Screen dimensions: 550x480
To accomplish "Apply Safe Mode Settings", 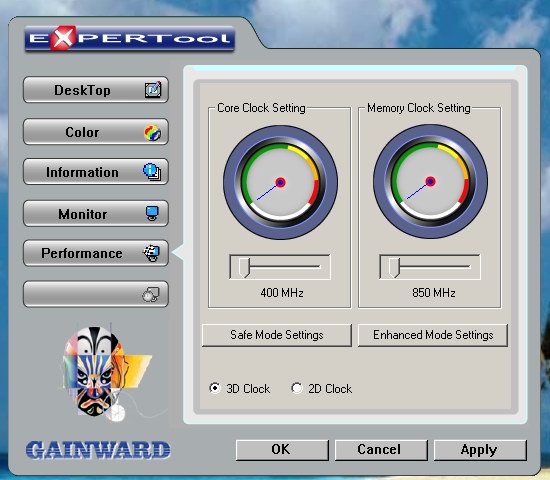I will tap(277, 335).
